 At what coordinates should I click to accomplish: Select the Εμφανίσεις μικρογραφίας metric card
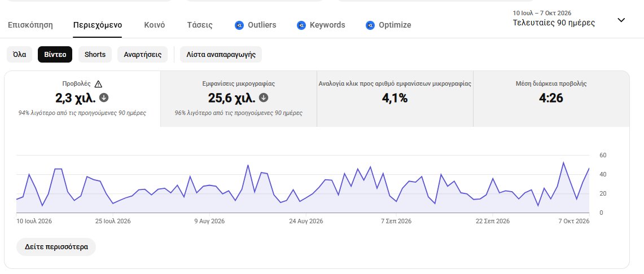(239, 99)
